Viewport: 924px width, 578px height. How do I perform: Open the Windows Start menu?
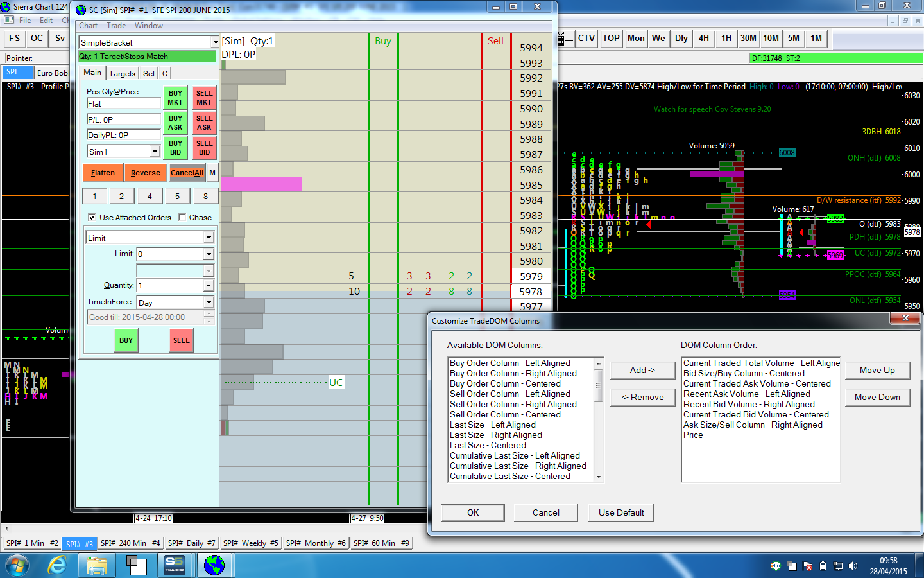click(x=17, y=565)
